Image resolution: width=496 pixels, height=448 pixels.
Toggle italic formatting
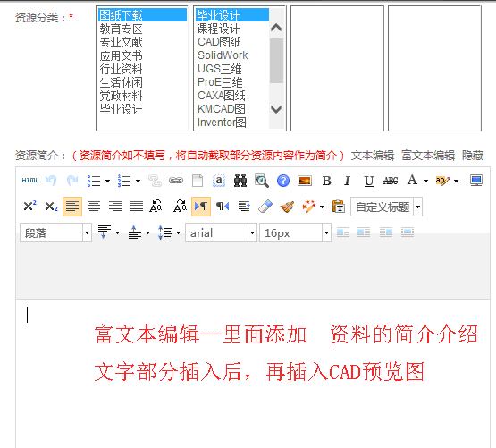[348, 181]
